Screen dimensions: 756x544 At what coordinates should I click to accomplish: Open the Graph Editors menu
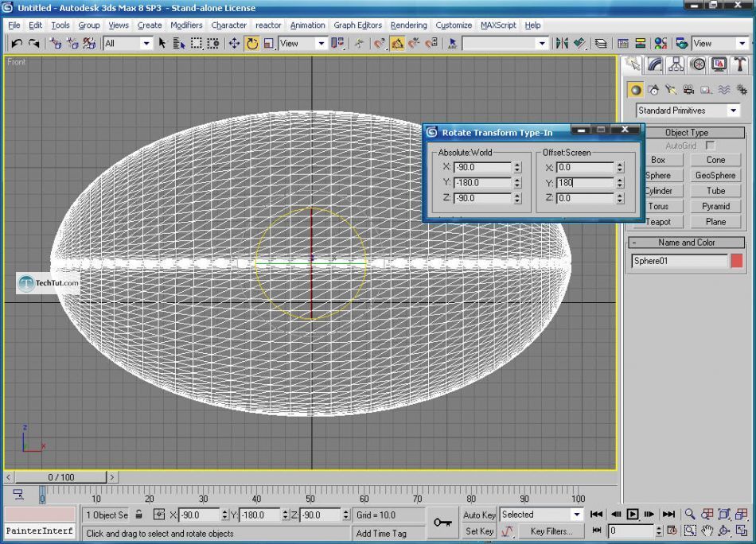(x=358, y=25)
